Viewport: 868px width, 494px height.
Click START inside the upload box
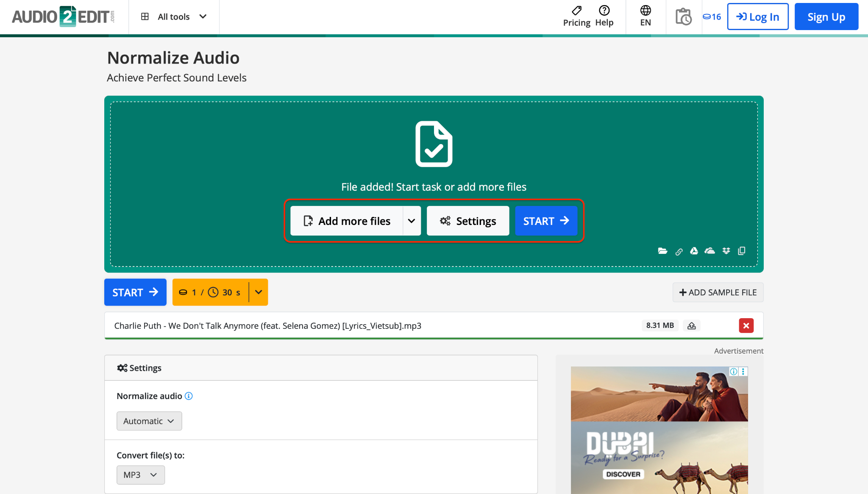point(546,221)
